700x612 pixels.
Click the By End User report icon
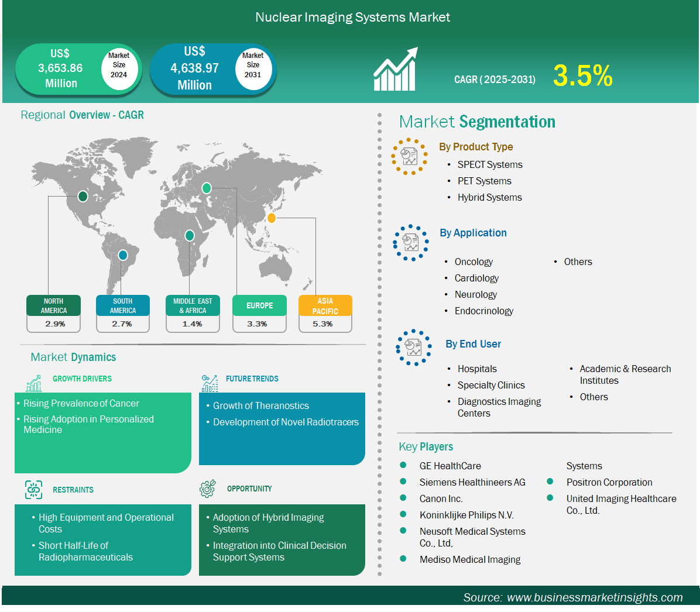click(413, 348)
